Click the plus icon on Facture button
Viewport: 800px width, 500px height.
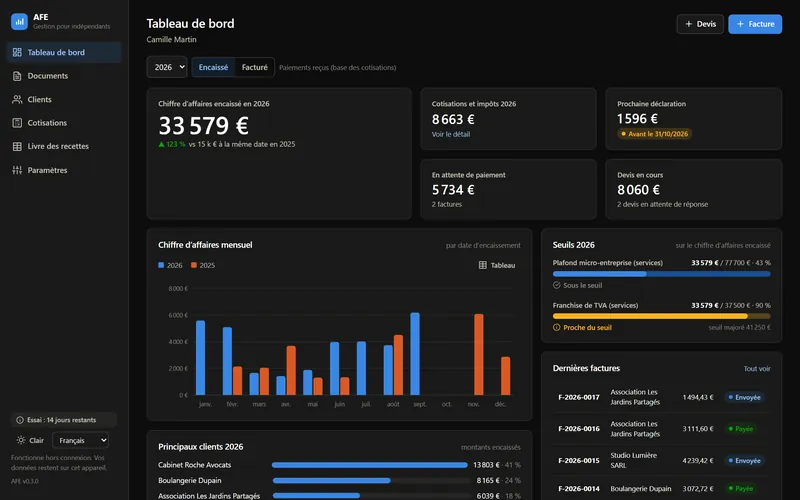point(740,24)
